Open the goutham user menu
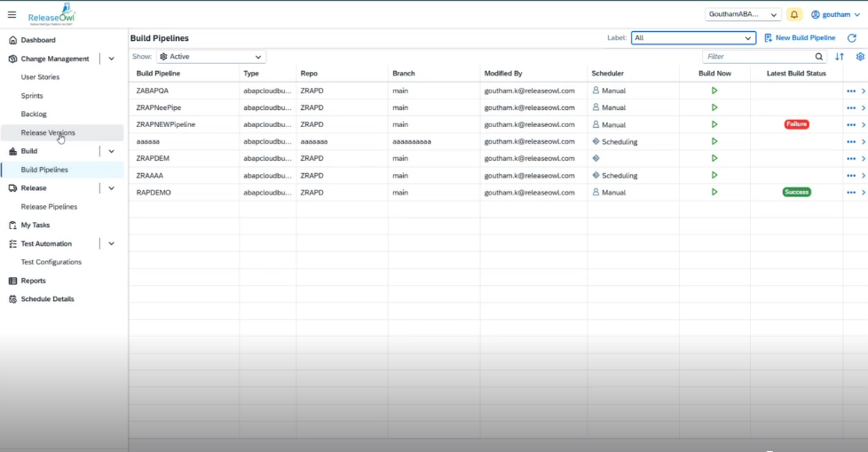Image resolution: width=868 pixels, height=452 pixels. 835,14
